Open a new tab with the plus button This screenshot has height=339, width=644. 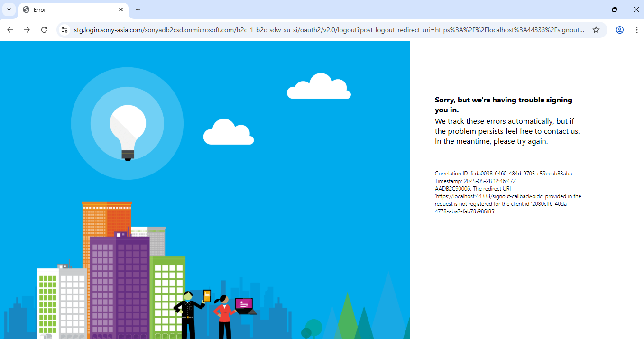click(x=138, y=9)
